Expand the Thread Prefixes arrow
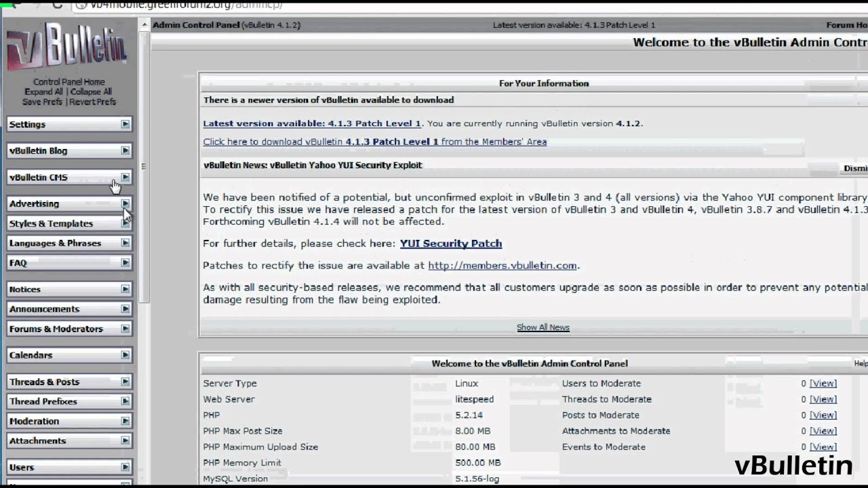Viewport: 868px width, 488px height. [125, 401]
